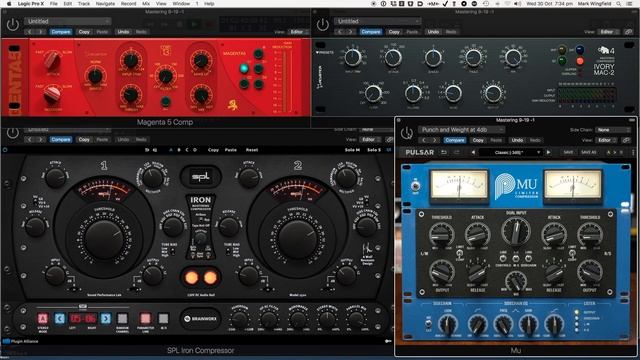Open View Editor dropdown in SPL Iron window
This screenshot has width=640, height=360.
coord(370,140)
